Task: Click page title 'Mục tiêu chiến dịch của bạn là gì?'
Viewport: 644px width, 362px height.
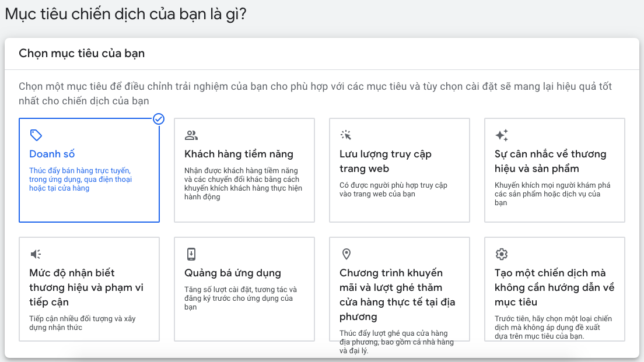Action: [125, 15]
